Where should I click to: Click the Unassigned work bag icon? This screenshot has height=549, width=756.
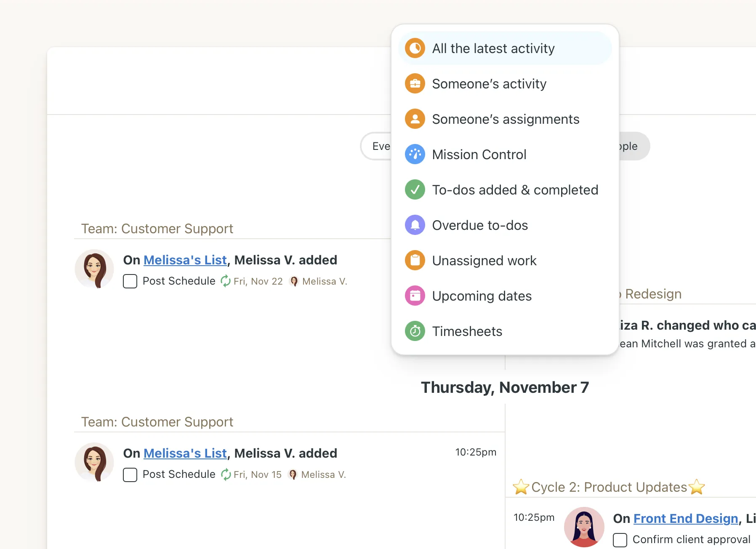click(x=415, y=260)
